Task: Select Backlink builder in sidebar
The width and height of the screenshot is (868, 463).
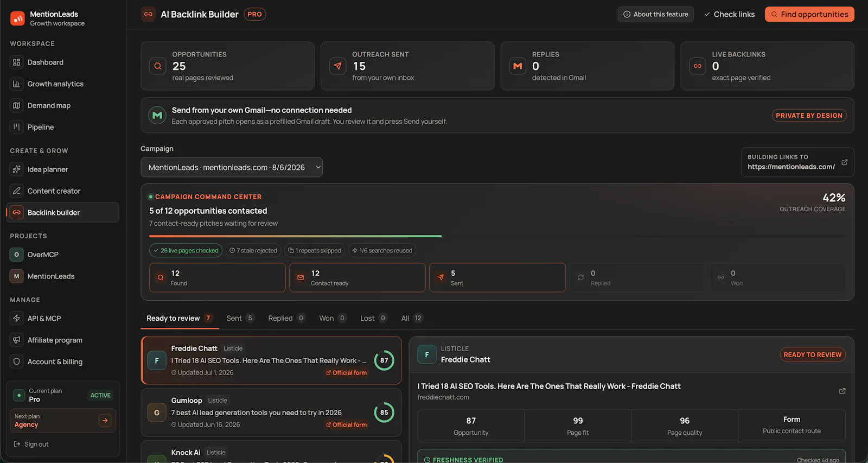Action: click(62, 212)
